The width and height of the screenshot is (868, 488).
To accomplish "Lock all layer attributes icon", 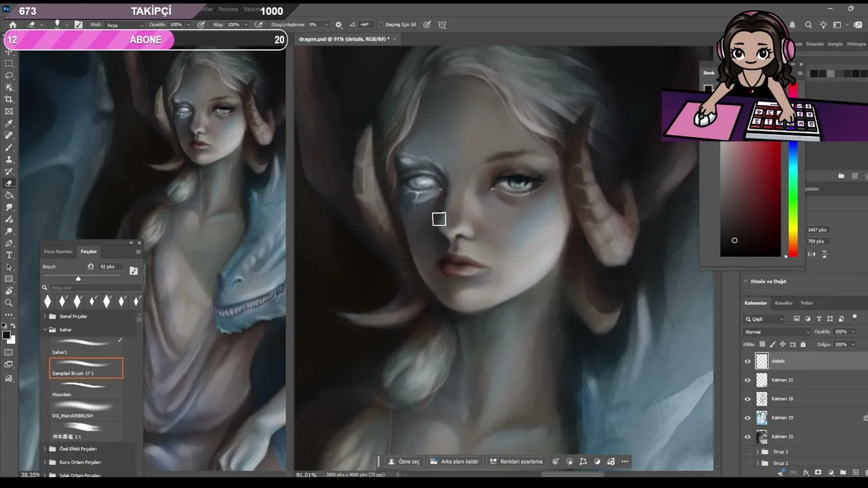I will (804, 344).
